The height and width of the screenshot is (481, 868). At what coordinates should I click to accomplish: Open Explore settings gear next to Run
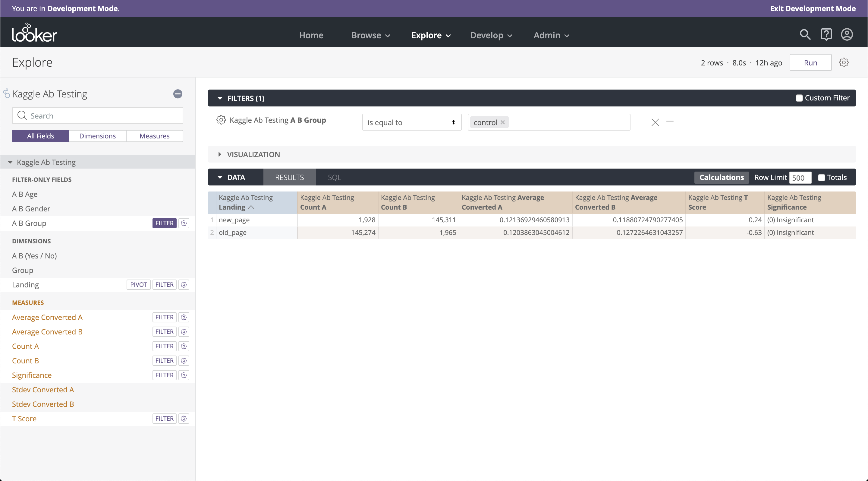[843, 62]
